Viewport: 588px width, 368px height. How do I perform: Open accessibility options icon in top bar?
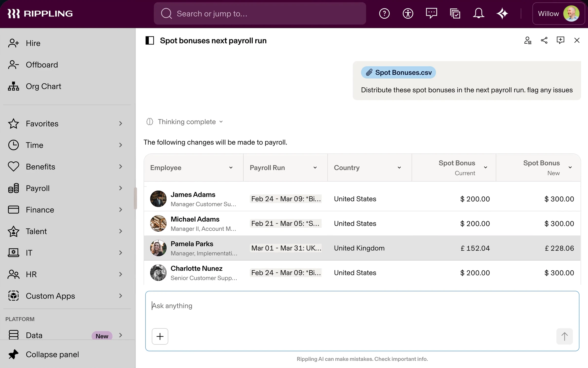pyautogui.click(x=408, y=13)
